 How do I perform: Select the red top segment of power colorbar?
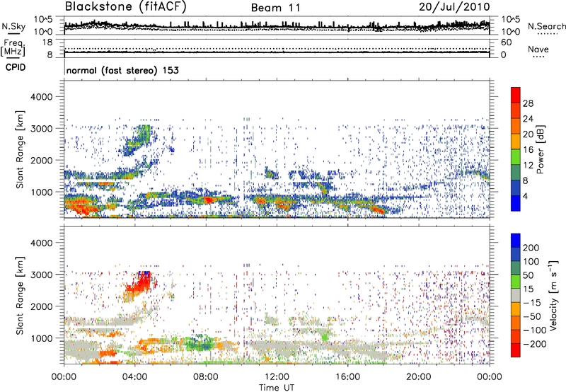[x=516, y=95]
